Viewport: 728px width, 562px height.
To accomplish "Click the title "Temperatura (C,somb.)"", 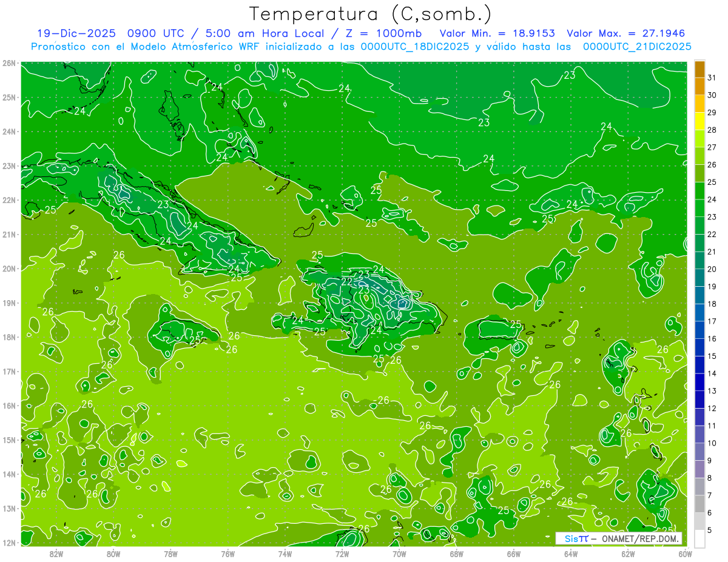I will [371, 14].
